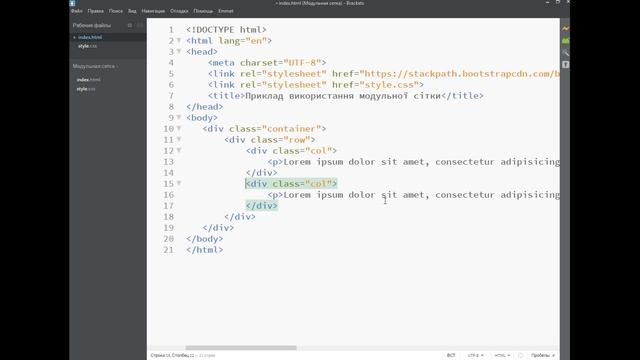This screenshot has height=360, width=640.
Task: Open working files settings gear icon
Action: pyautogui.click(x=130, y=25)
